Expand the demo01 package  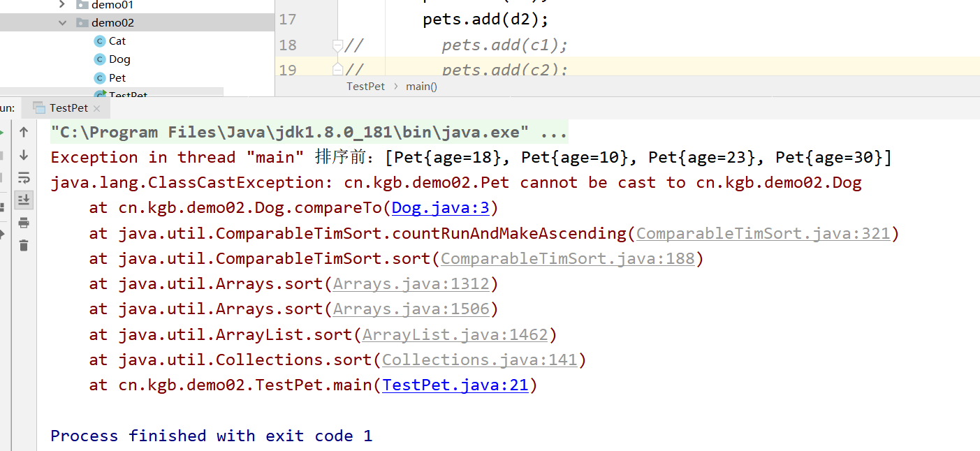[x=61, y=3]
